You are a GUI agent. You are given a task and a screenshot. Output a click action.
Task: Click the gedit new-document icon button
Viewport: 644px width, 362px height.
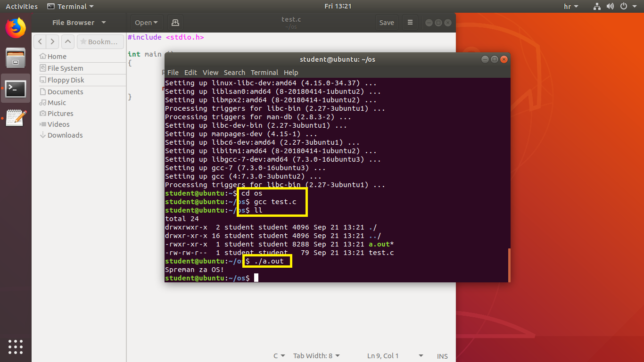[x=175, y=23]
